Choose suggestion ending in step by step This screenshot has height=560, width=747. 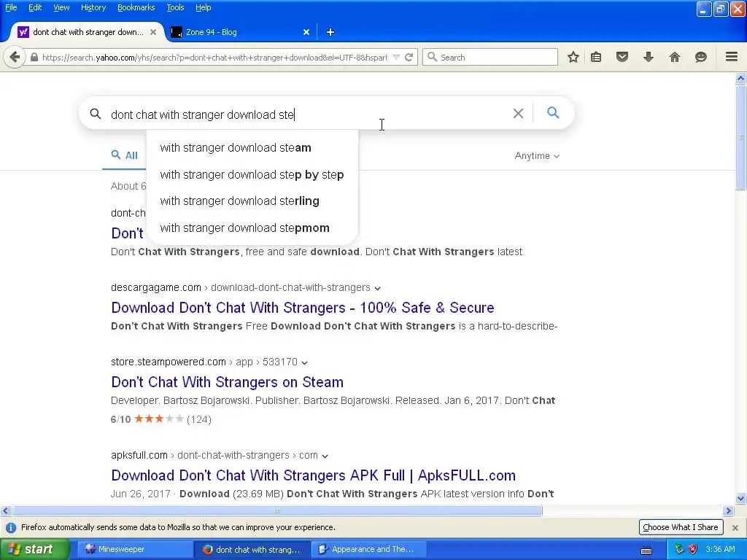click(x=252, y=175)
